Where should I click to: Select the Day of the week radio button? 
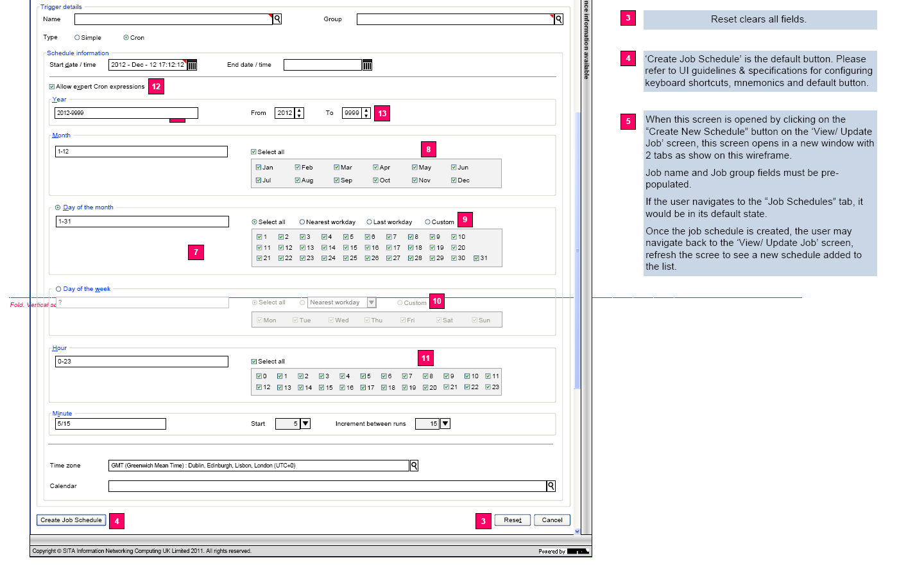(x=57, y=288)
